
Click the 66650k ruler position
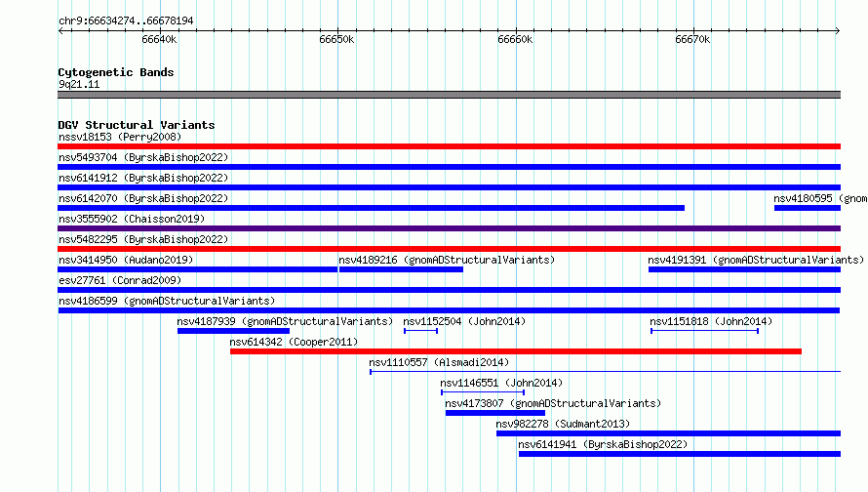336,39
